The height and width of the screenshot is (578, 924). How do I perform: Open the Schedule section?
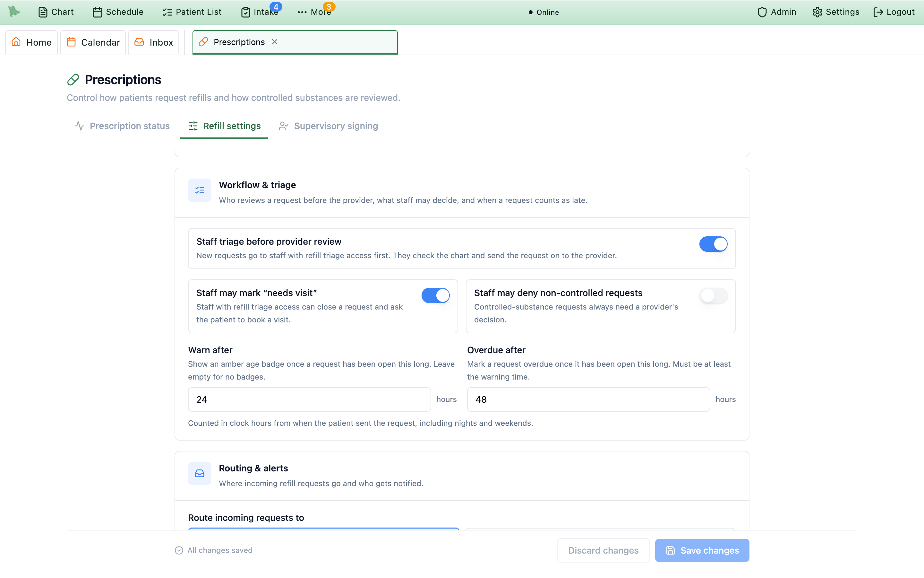click(x=118, y=12)
